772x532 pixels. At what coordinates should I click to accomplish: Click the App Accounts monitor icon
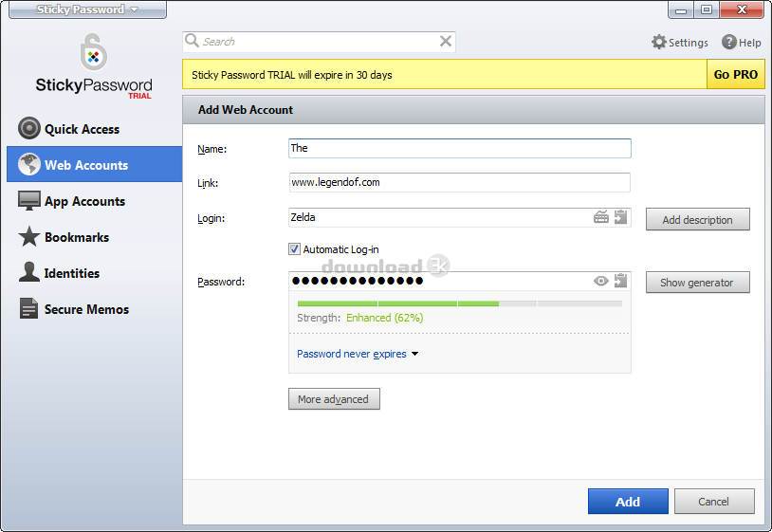point(29,201)
